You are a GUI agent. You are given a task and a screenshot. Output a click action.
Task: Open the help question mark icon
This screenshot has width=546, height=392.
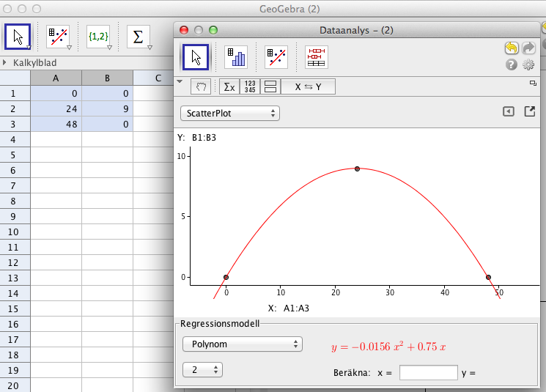[511, 64]
